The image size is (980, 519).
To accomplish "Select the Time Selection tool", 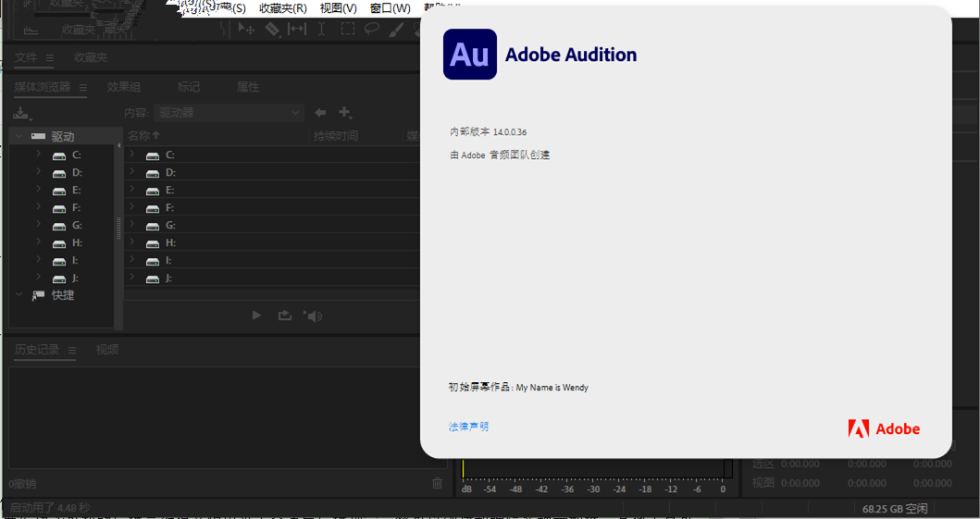I will pyautogui.click(x=321, y=29).
